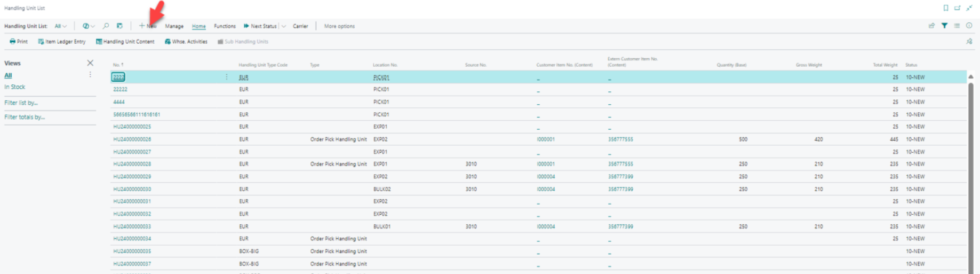The width and height of the screenshot is (980, 274).
Task: Open handling unit HU24000000026 link
Action: (132, 139)
